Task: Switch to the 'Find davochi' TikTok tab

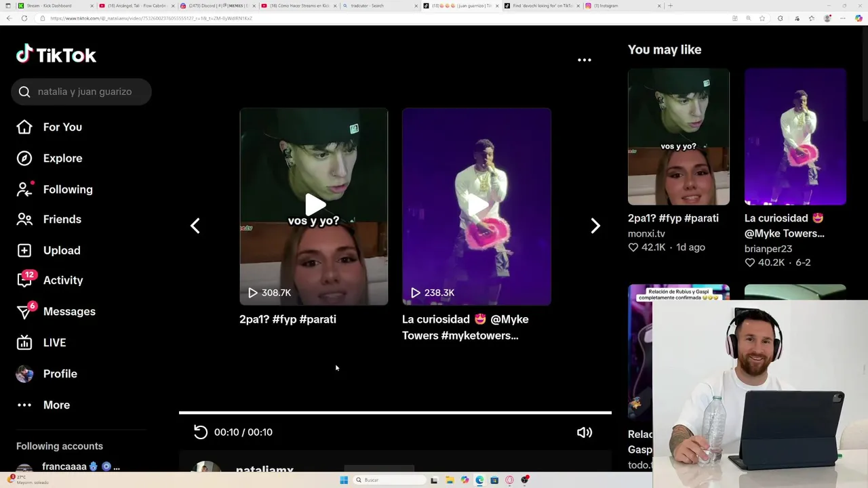Action: 542,5
